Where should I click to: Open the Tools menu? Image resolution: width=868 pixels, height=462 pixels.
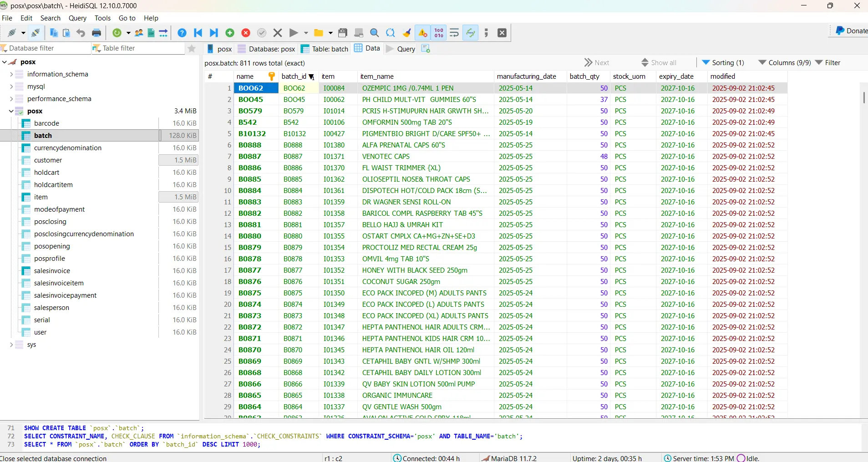coord(102,18)
